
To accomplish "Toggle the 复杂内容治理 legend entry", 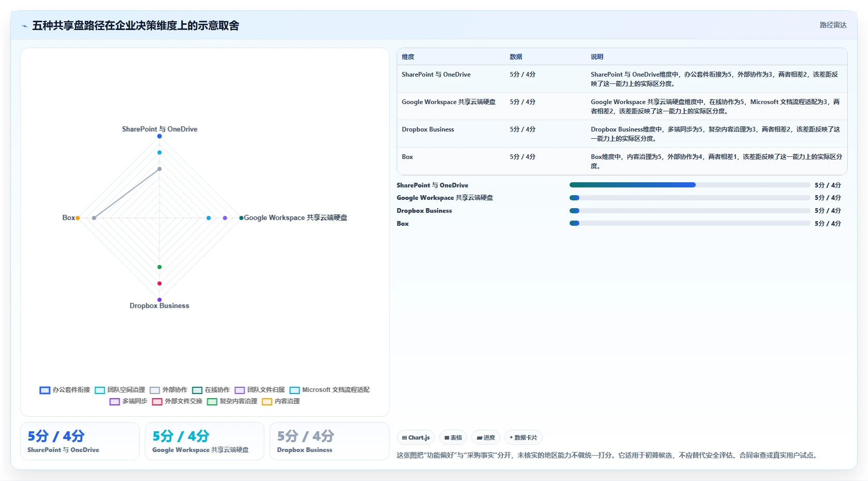I will pos(232,401).
